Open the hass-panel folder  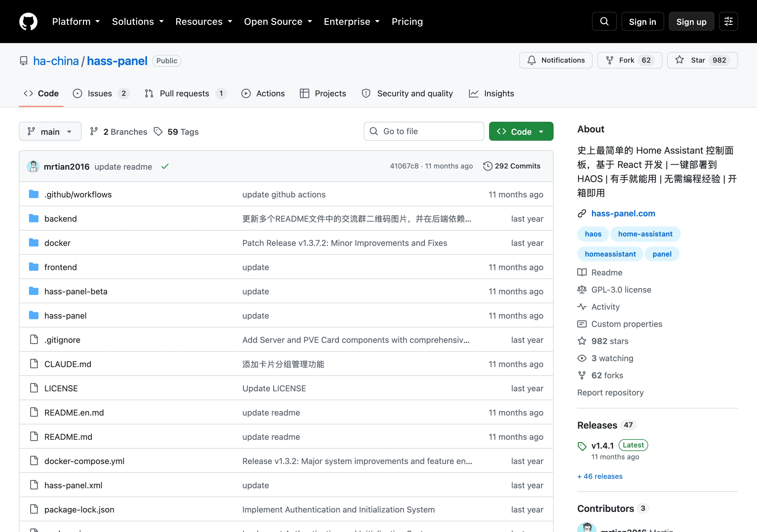tap(65, 316)
